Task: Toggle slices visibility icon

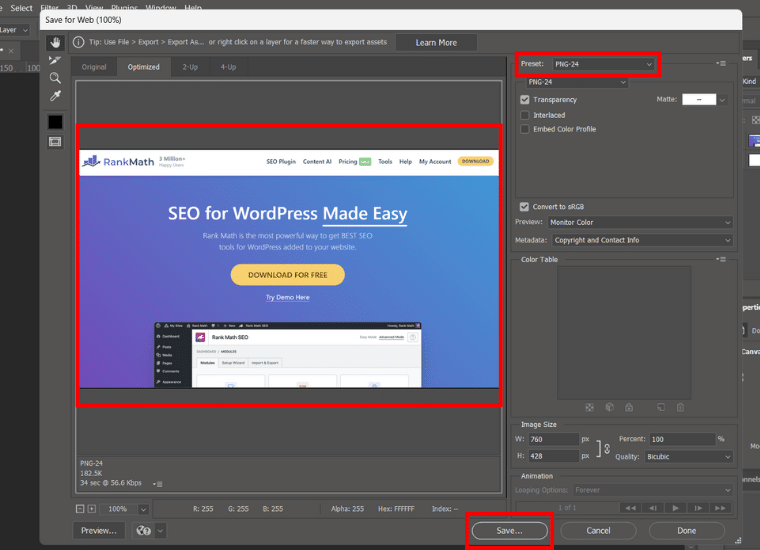Action: (x=55, y=141)
